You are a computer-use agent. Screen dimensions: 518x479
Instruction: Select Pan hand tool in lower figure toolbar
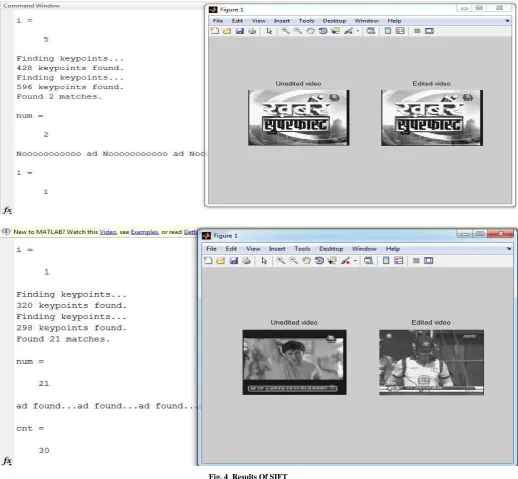click(306, 260)
